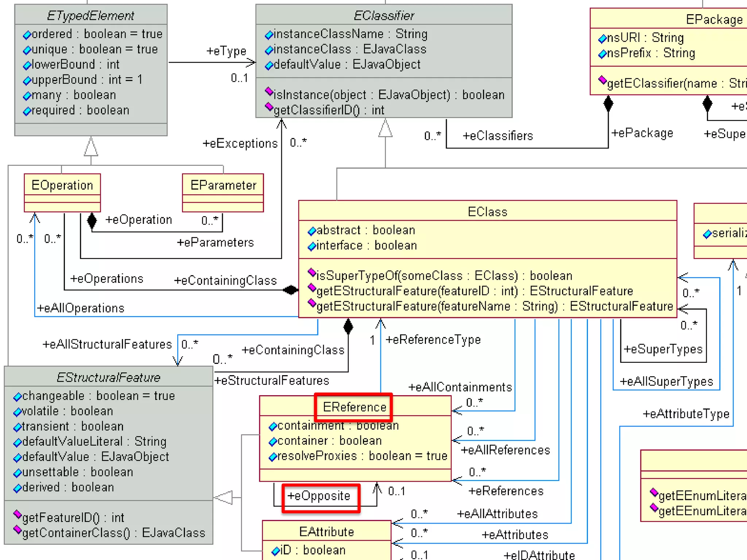Select the +eReferenceType role label

pyautogui.click(x=433, y=340)
